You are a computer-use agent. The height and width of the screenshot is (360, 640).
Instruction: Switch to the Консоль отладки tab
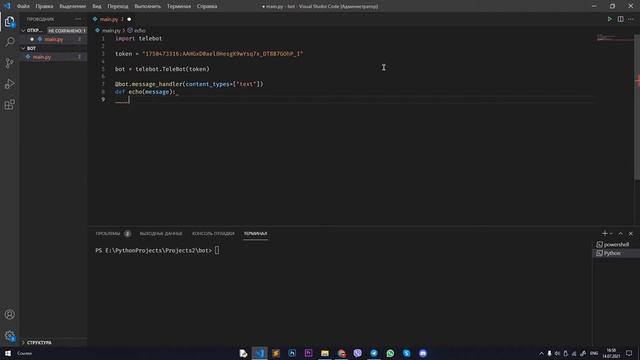coord(213,233)
